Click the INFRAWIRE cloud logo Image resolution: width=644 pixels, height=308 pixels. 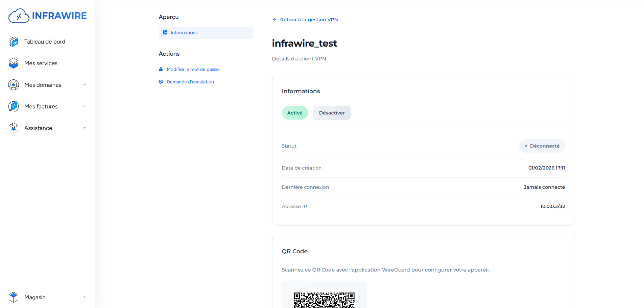(x=19, y=15)
